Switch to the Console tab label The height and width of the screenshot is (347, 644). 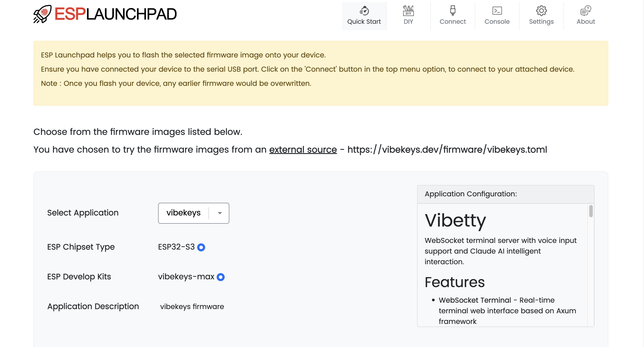[x=497, y=22]
